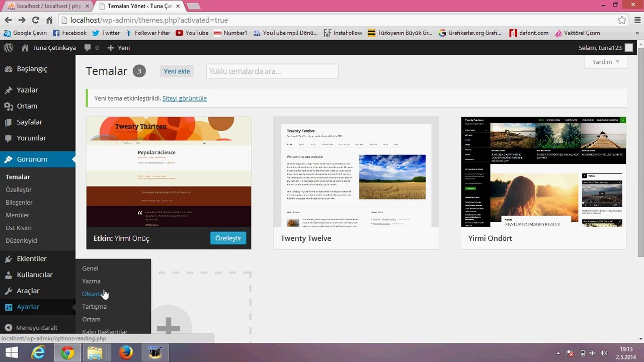Open the Özelleştir submenu item
This screenshot has height=362, width=644.
(19, 190)
